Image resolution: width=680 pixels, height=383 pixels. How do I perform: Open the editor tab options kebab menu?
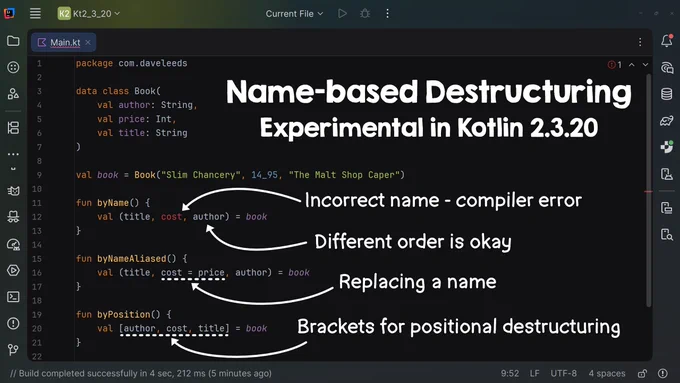[640, 42]
